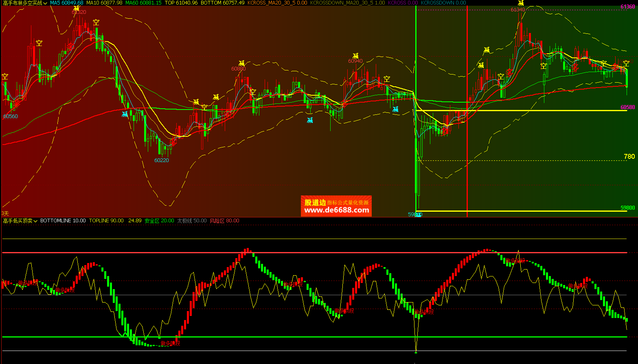The image size is (638, 364).
Task: Select the 减 signal above the 60880 label
Action: pyautogui.click(x=241, y=63)
